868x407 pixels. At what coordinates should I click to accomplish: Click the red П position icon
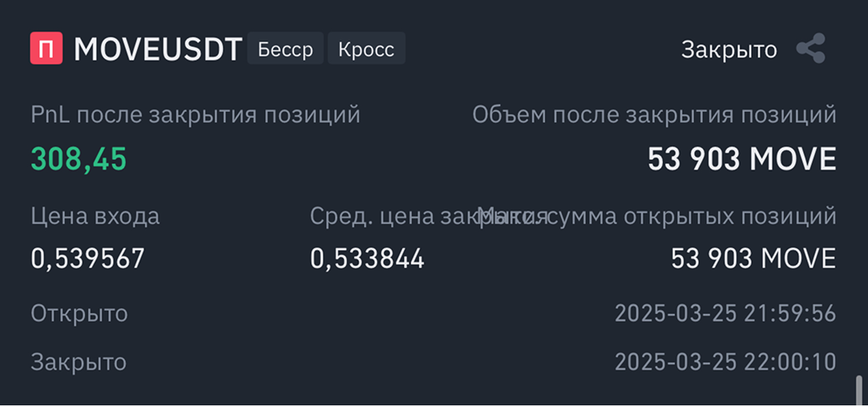click(46, 50)
